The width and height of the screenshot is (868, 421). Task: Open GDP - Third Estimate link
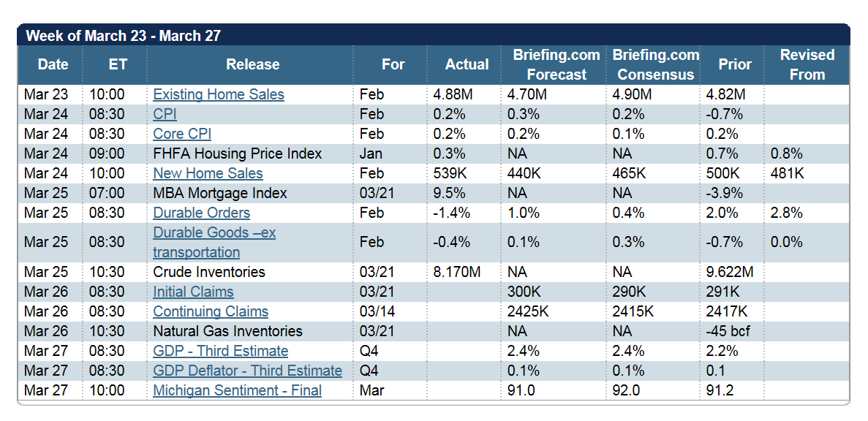[x=220, y=351]
